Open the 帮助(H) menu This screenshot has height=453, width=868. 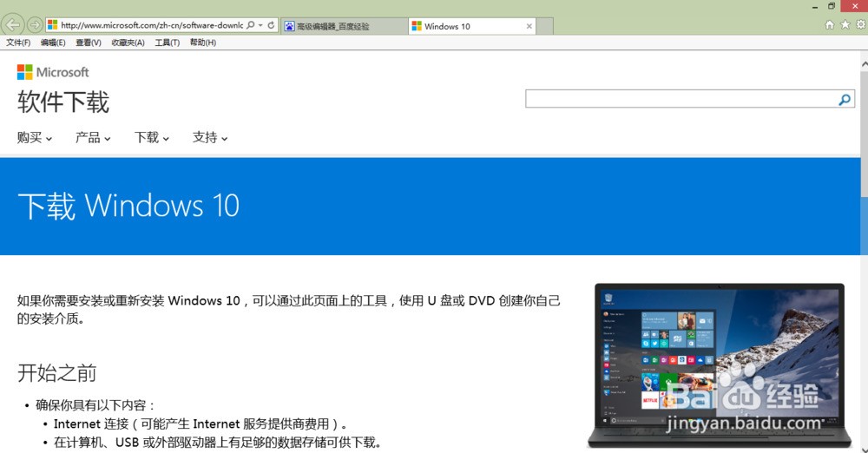pyautogui.click(x=202, y=43)
